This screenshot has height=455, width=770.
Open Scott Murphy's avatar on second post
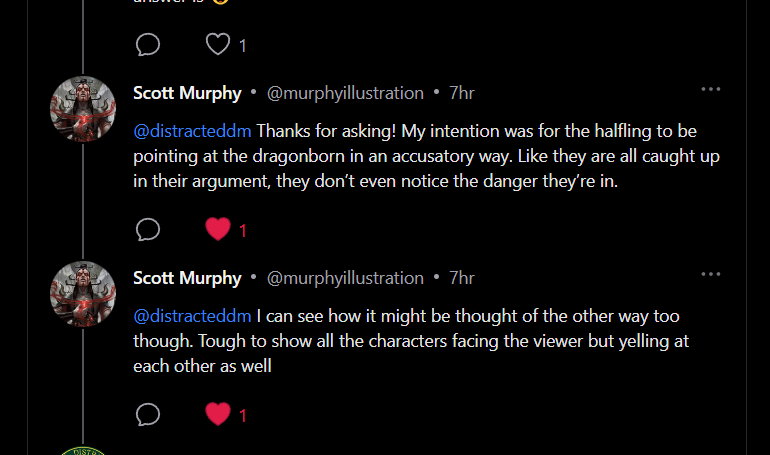[x=83, y=293]
